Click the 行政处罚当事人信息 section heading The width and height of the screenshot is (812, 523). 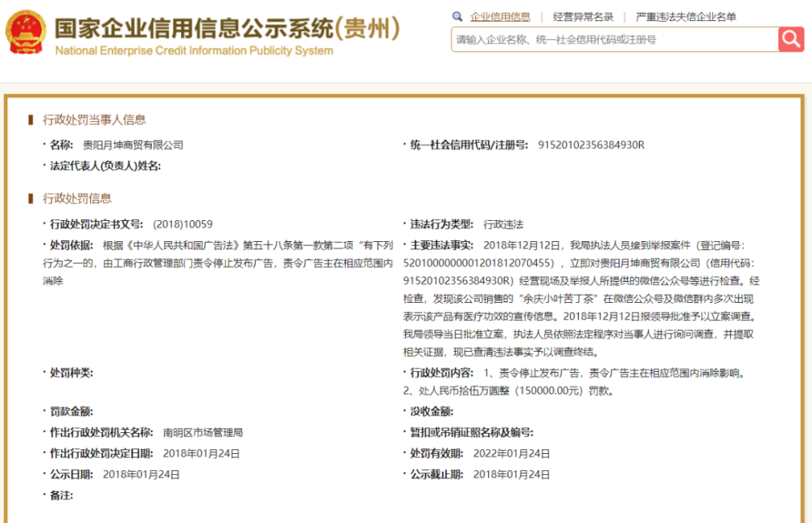click(x=94, y=120)
